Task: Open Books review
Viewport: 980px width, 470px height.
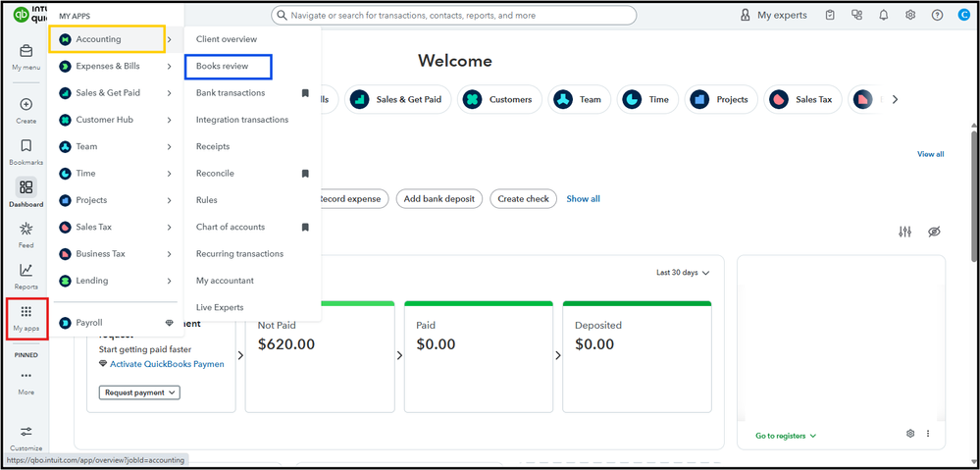Action: pyautogui.click(x=222, y=67)
